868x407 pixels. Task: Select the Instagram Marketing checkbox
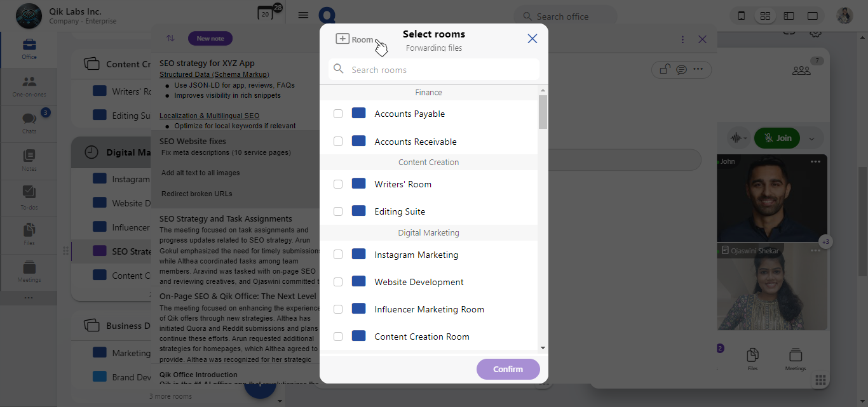(338, 255)
